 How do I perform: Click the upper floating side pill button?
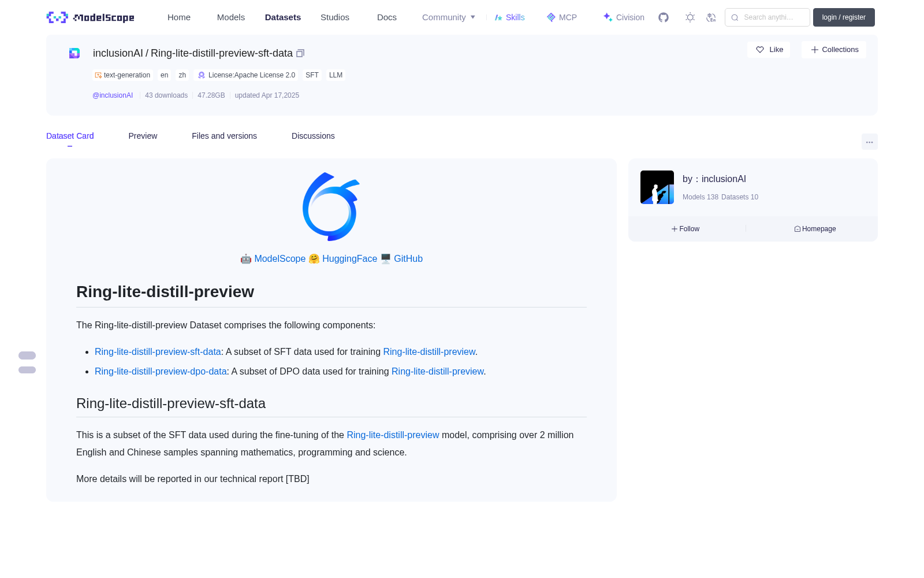tap(27, 355)
